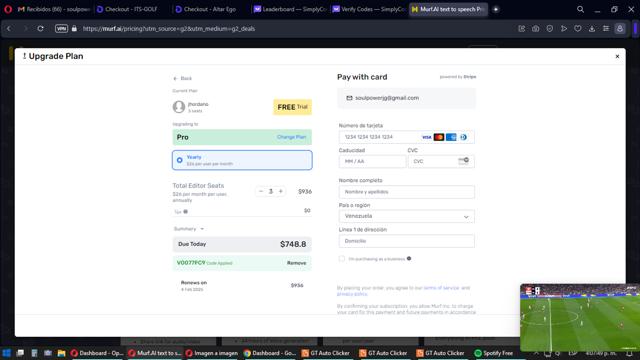Open a new tab with plus button
The image size is (640, 360).
[x=496, y=9]
